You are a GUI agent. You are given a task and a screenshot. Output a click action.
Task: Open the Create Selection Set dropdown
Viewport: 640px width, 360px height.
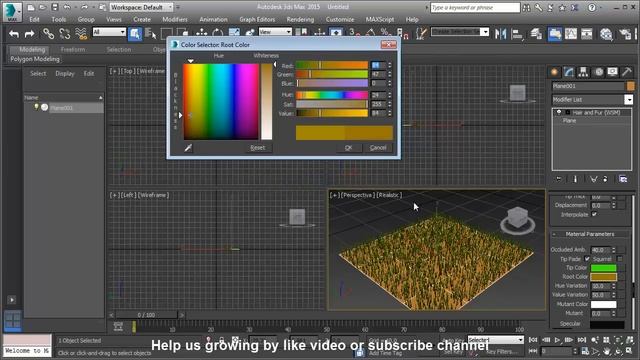(x=484, y=32)
